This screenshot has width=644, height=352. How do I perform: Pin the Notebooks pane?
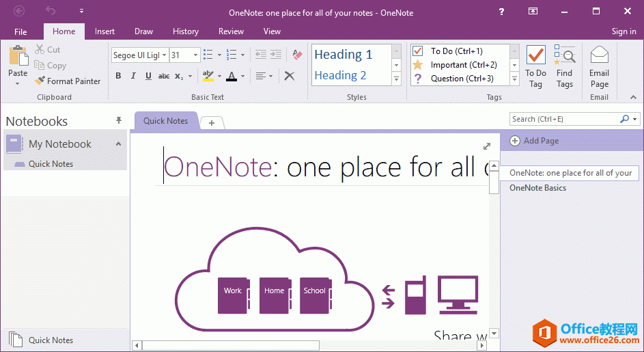pyautogui.click(x=119, y=120)
